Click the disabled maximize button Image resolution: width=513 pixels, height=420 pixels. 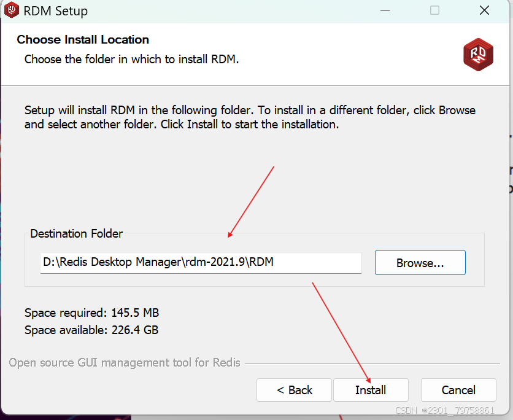pos(434,10)
